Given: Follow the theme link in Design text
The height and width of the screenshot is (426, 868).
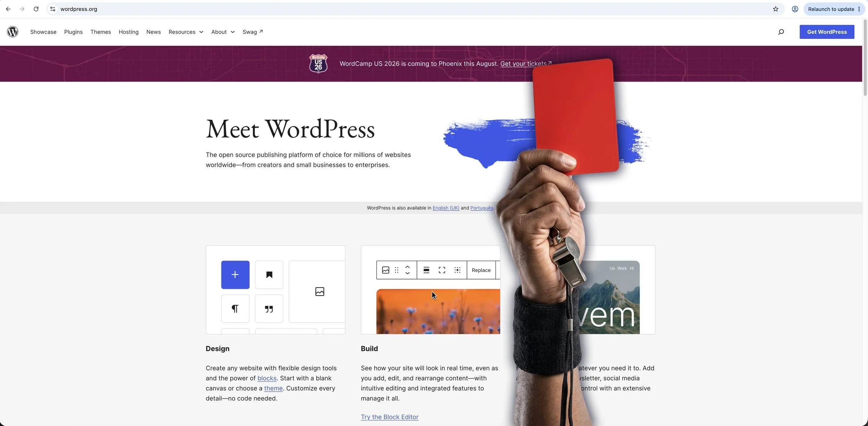Looking at the screenshot, I should [273, 388].
